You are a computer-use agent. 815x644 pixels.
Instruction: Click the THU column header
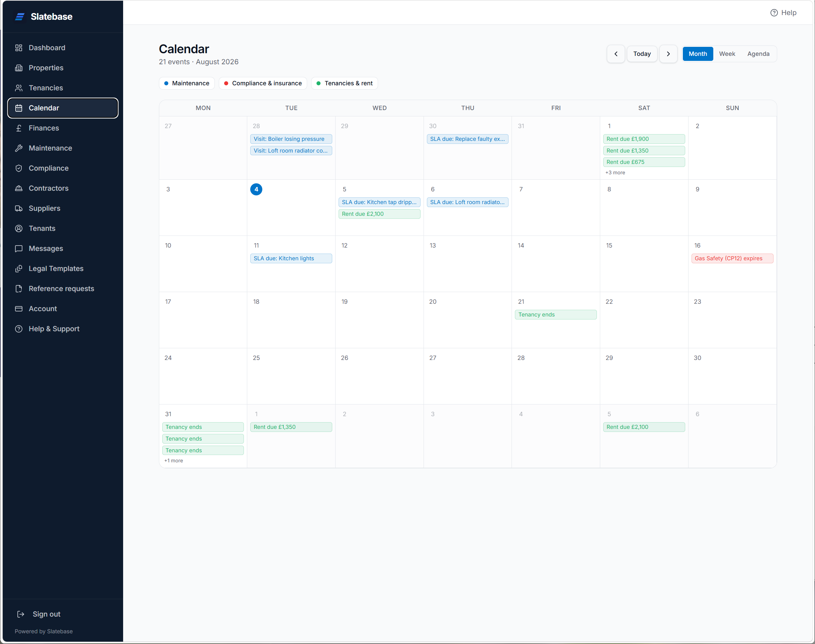click(x=467, y=108)
